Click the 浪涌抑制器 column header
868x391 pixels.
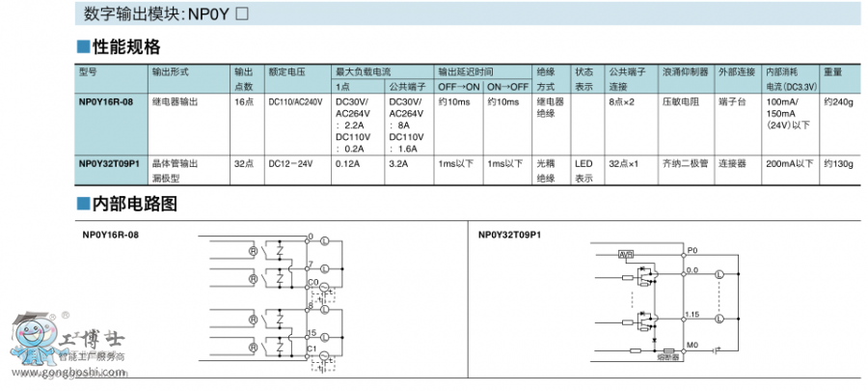(x=685, y=72)
